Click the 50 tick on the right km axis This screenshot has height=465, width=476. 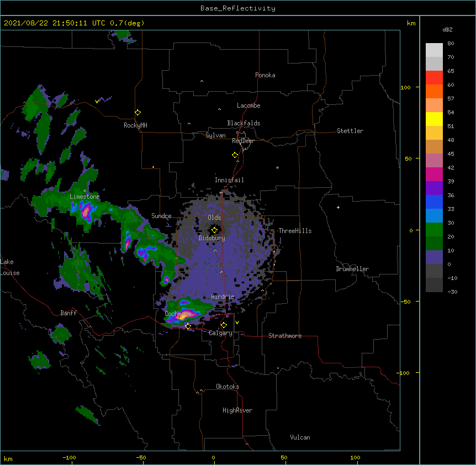click(408, 158)
